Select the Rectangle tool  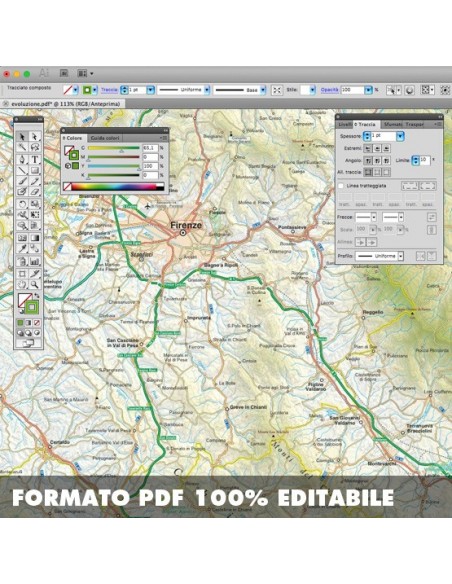[x=34, y=170]
